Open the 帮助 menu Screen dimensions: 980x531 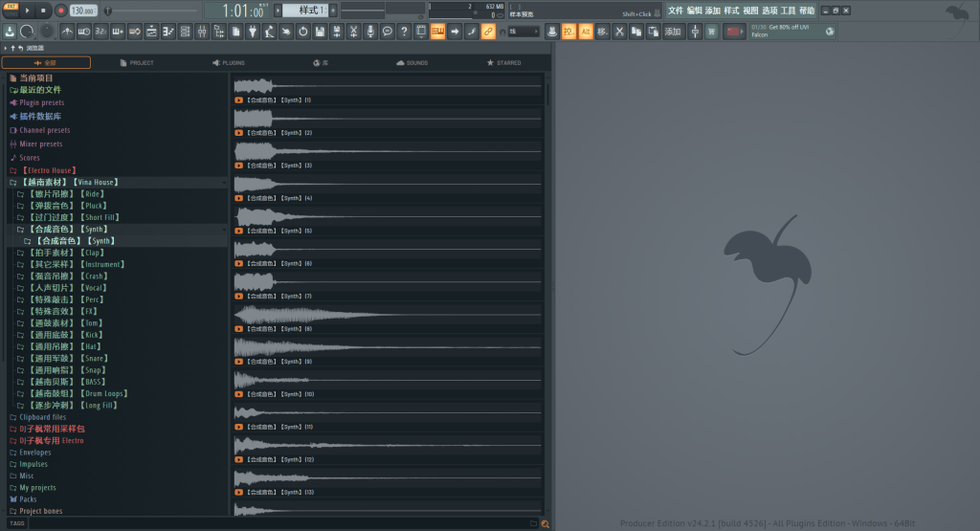pyautogui.click(x=807, y=11)
